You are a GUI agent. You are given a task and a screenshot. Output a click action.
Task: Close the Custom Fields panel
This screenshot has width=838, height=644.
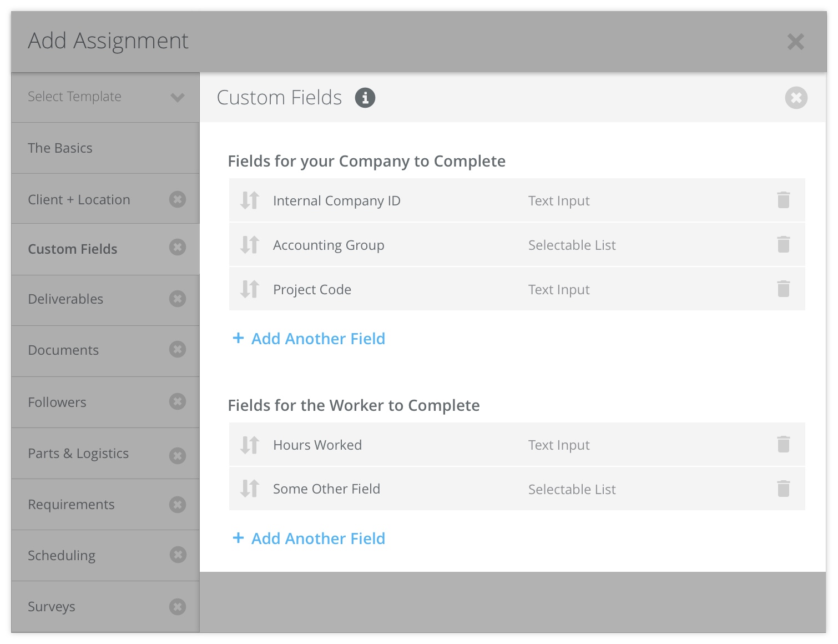(x=796, y=98)
